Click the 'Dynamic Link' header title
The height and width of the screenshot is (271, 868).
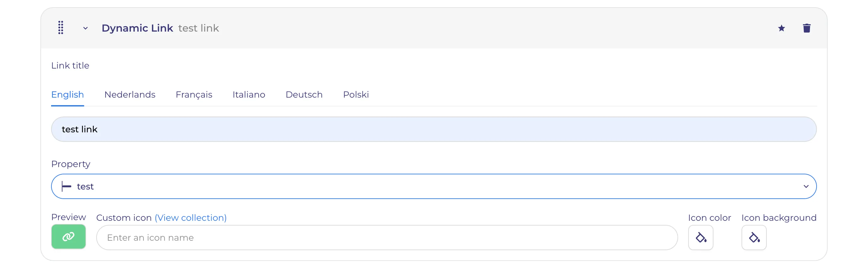pos(137,28)
